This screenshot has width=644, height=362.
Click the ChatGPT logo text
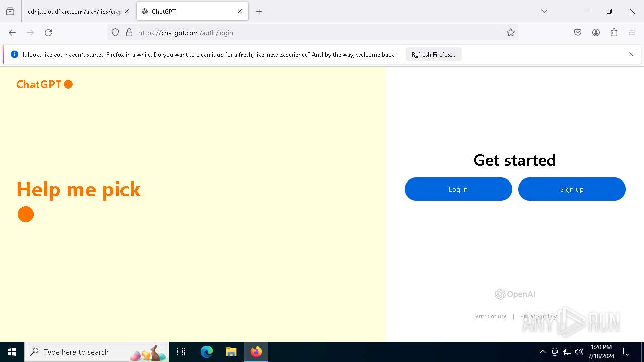(x=39, y=84)
